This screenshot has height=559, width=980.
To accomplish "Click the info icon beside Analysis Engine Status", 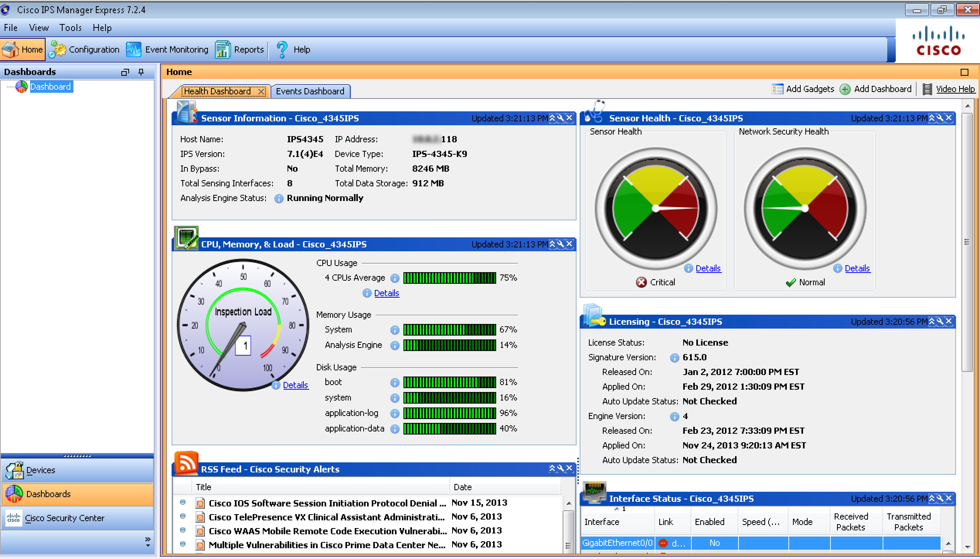I will coord(279,199).
